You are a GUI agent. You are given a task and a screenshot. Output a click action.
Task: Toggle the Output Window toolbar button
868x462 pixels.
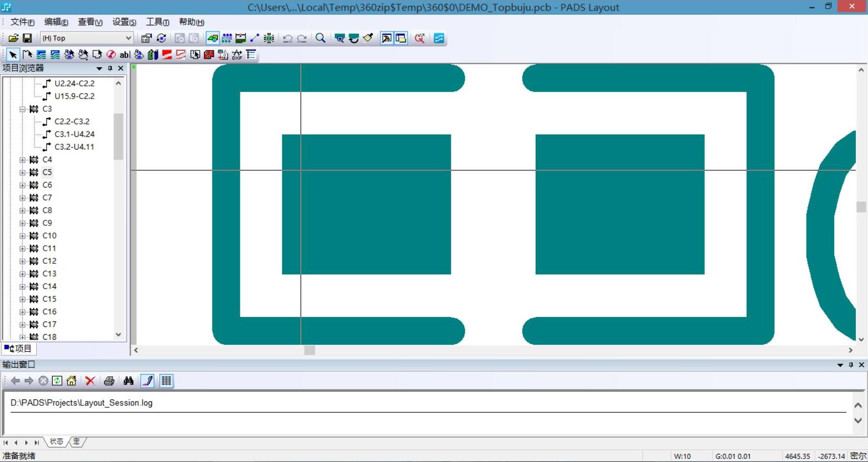pyautogui.click(x=401, y=38)
